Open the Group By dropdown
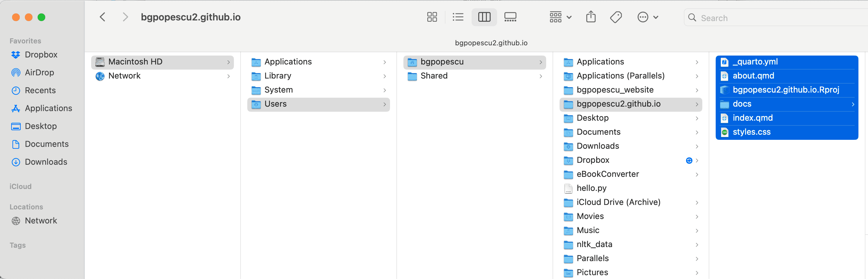 pos(560,17)
